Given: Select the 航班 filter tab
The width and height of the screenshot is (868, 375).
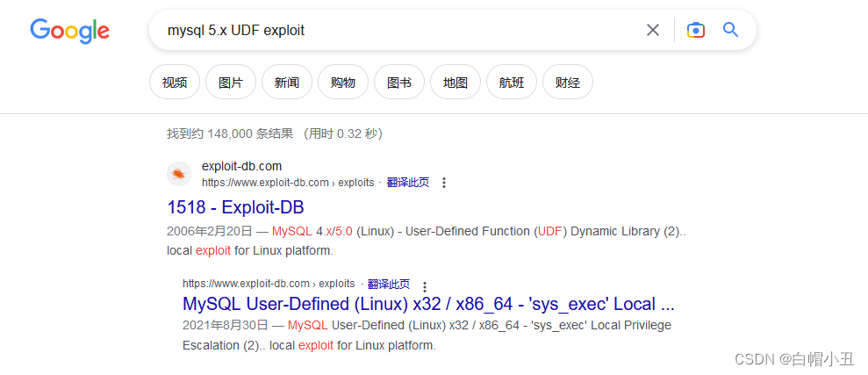Looking at the screenshot, I should [x=511, y=82].
